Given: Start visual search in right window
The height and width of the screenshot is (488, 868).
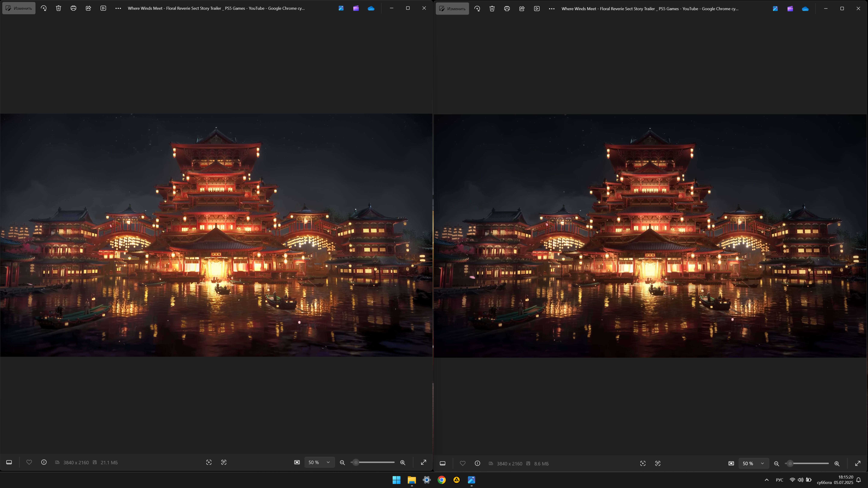Looking at the screenshot, I should [x=643, y=463].
